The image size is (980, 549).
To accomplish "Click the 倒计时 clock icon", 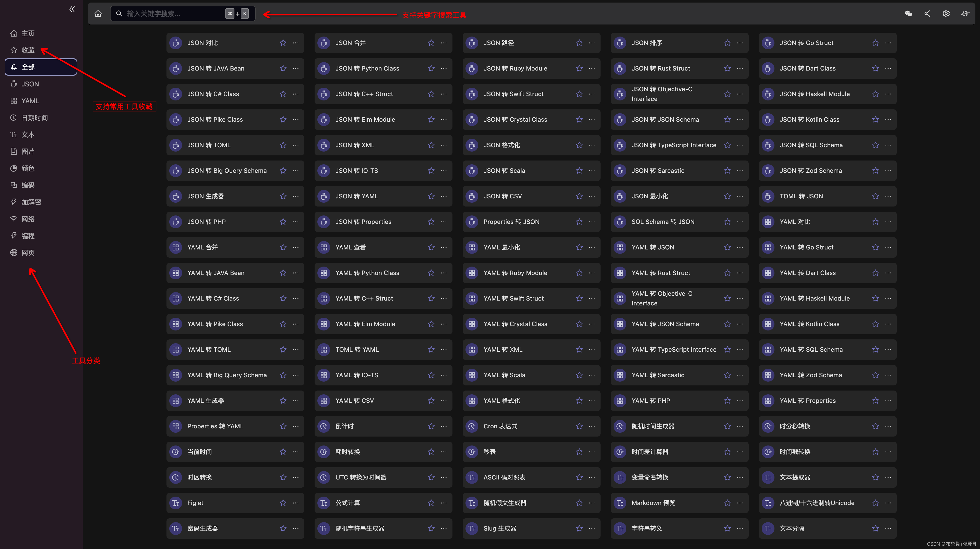I will click(323, 426).
